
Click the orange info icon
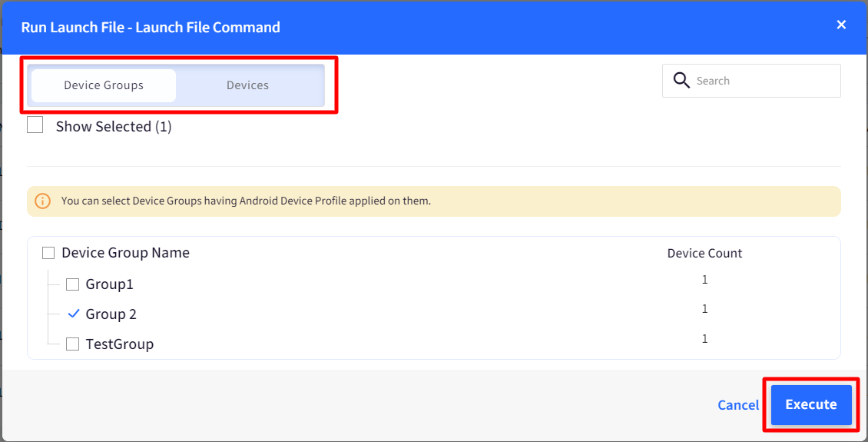pos(43,201)
